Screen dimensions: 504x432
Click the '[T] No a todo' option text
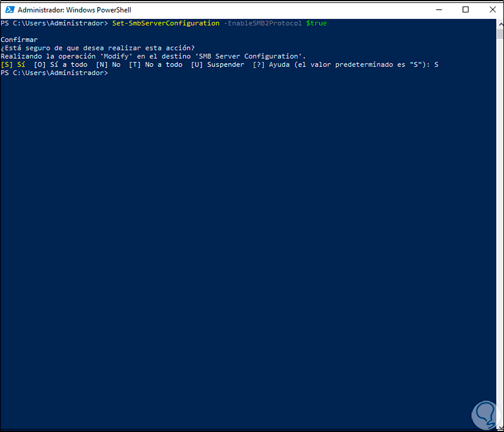pyautogui.click(x=155, y=65)
